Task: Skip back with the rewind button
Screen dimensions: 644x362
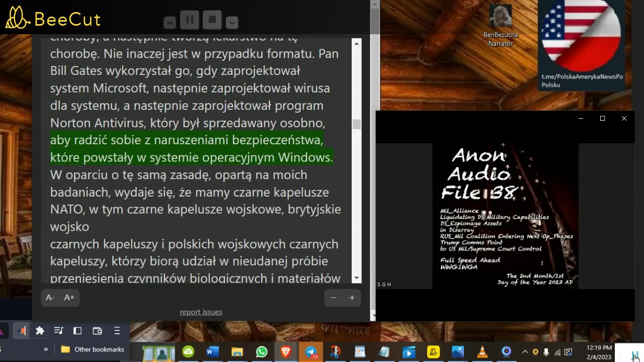Action: pyautogui.click(x=170, y=23)
